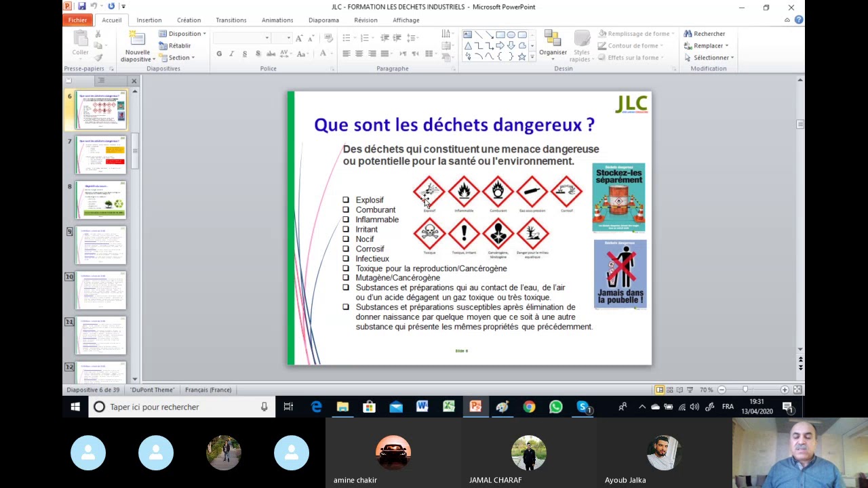868x488 pixels.
Task: Select the star shape in shapes gallery
Action: (x=521, y=57)
